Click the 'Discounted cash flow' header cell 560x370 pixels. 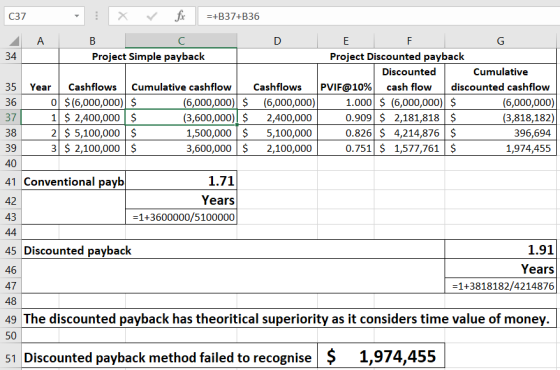pos(409,79)
